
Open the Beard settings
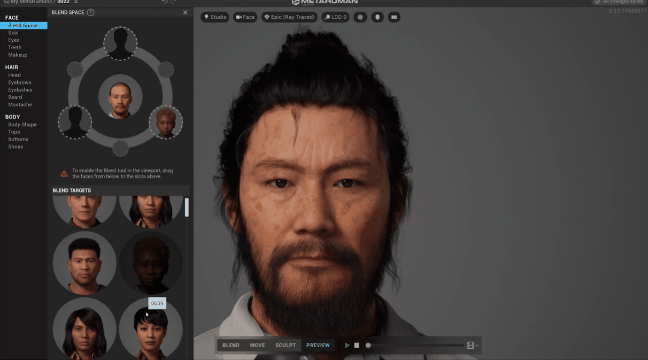pos(15,98)
